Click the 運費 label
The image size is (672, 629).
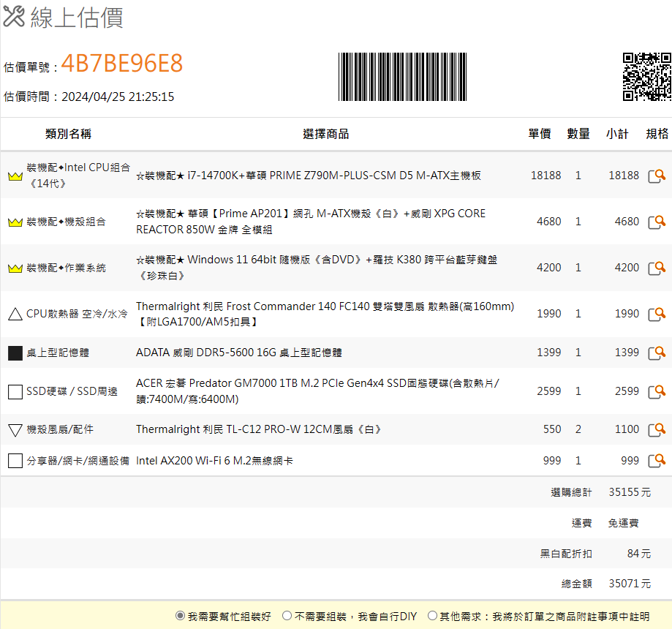click(582, 523)
